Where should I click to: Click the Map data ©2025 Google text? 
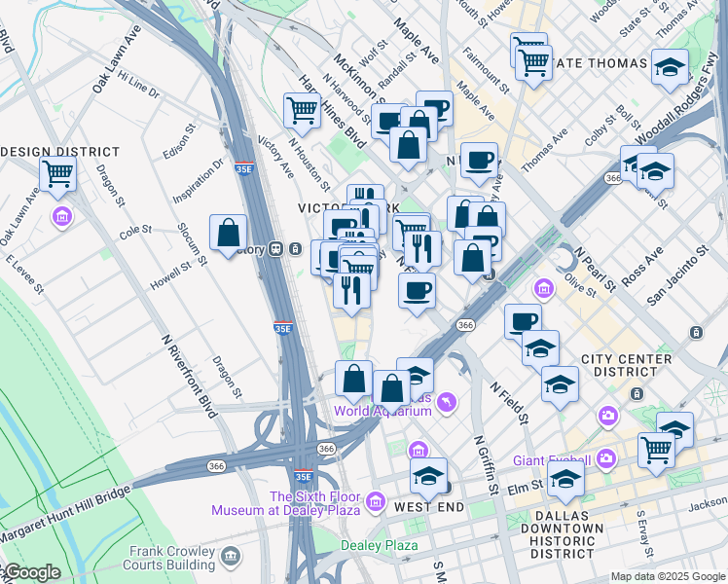(x=668, y=576)
